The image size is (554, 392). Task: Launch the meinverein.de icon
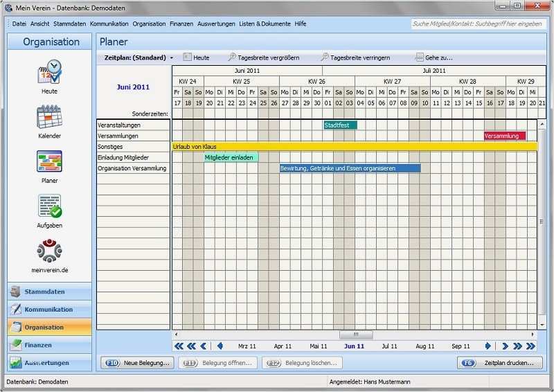coord(49,251)
